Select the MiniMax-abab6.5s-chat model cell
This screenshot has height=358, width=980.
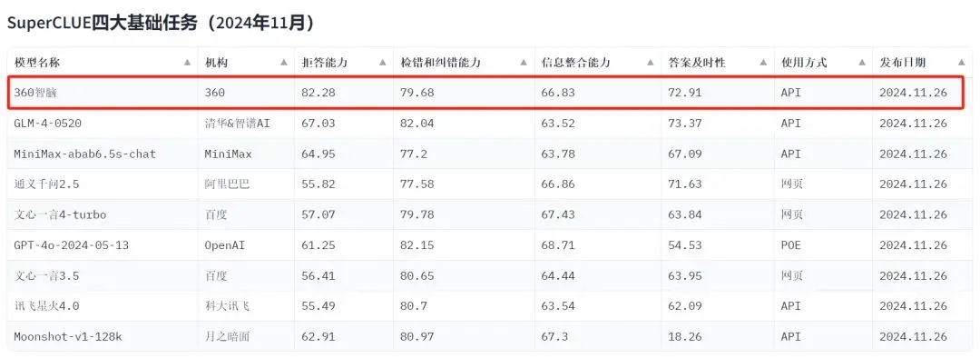coord(103,154)
